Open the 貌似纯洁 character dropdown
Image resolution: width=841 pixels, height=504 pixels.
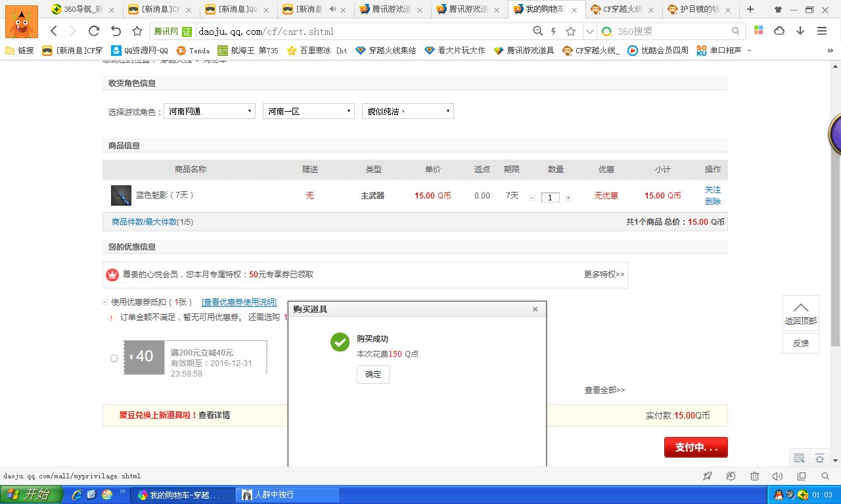(x=408, y=111)
